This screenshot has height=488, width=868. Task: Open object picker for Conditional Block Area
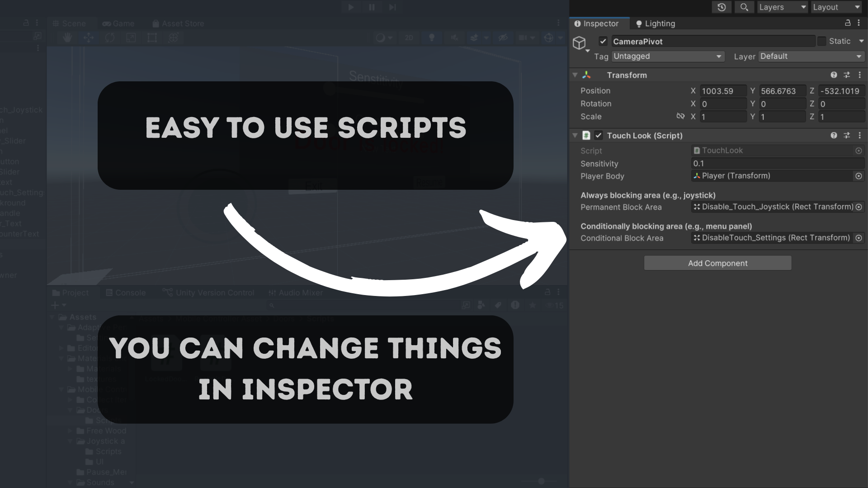point(859,238)
